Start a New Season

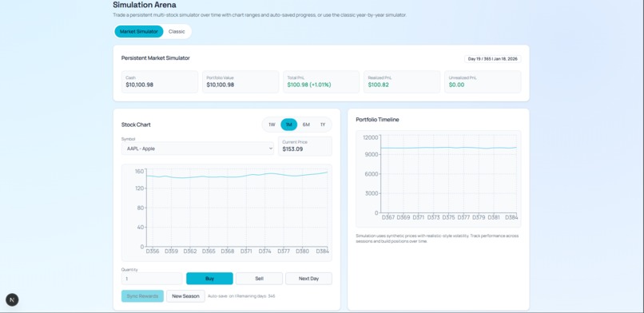coord(185,296)
